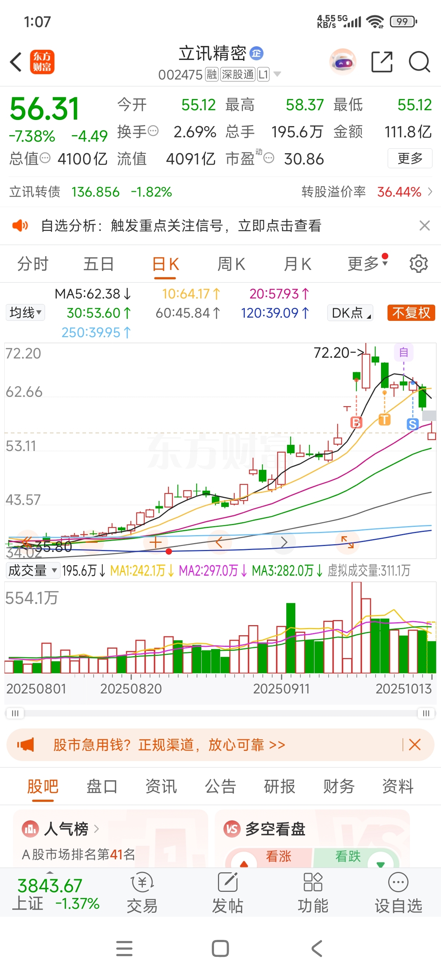This screenshot has height=980, width=441.
Task: Open chart settings gear
Action: (x=419, y=263)
